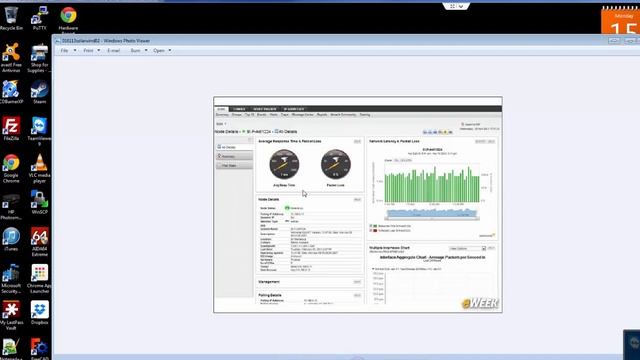Screen dimensions: 640x360
Task: Launch Dropbox from the desktop
Action: coord(39,313)
